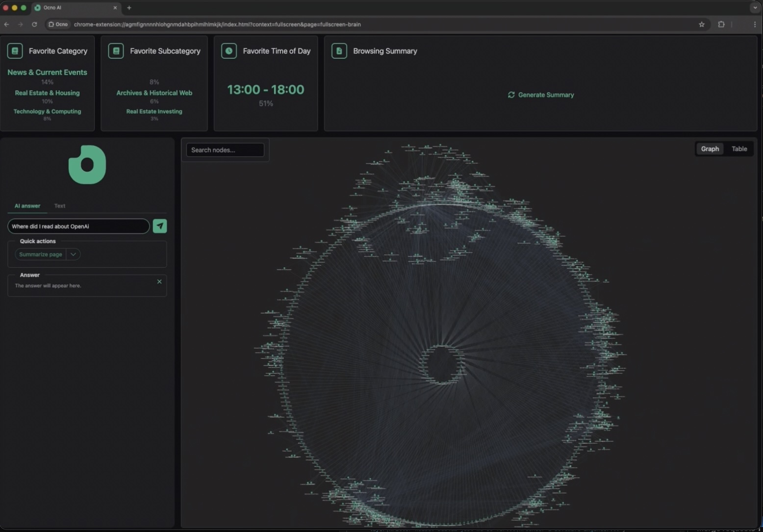Reload the page with the refresh icon
763x532 pixels.
point(34,25)
